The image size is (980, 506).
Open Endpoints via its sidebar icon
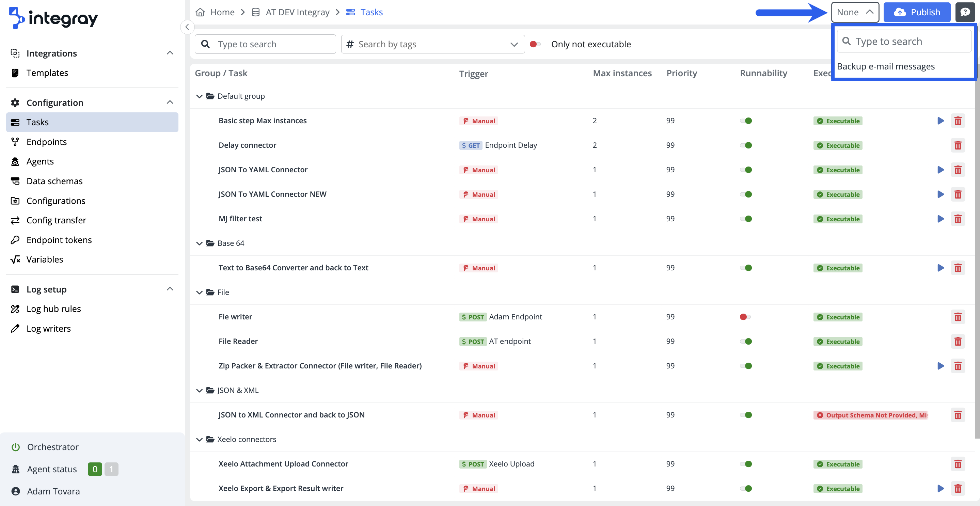15,142
